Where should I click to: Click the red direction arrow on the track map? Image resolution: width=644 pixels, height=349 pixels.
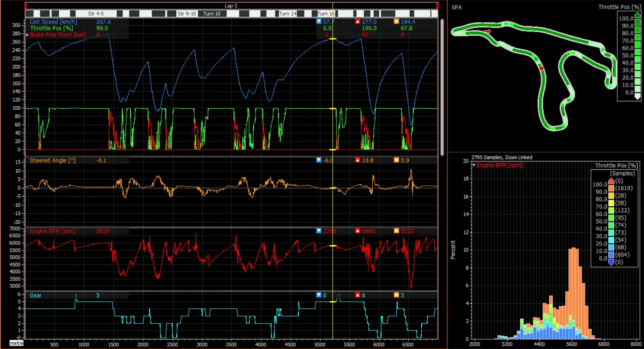488,31
